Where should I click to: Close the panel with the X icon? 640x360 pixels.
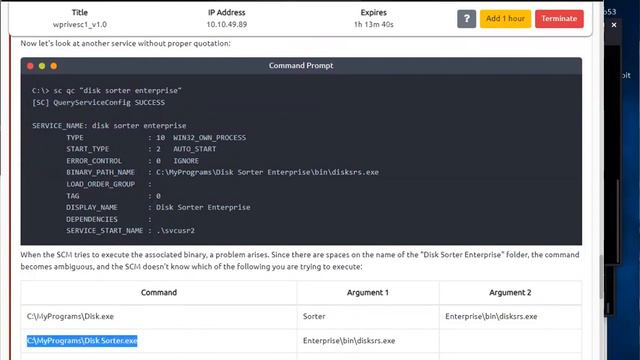(614, 25)
